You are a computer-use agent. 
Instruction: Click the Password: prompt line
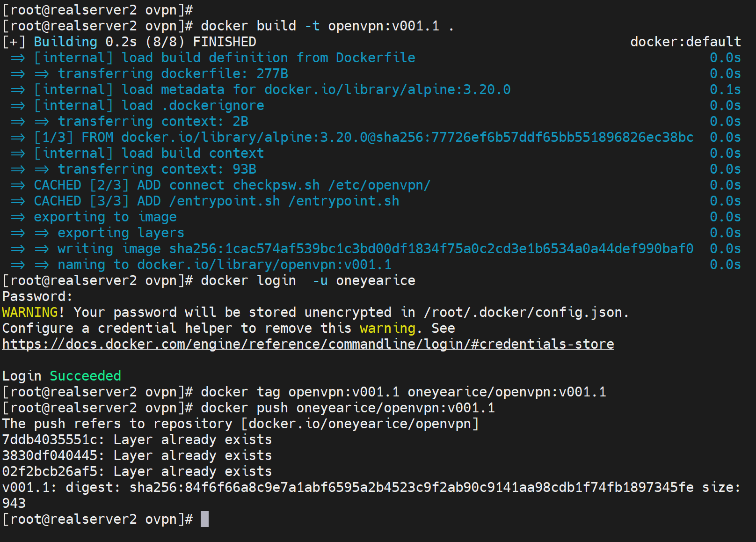(x=37, y=296)
